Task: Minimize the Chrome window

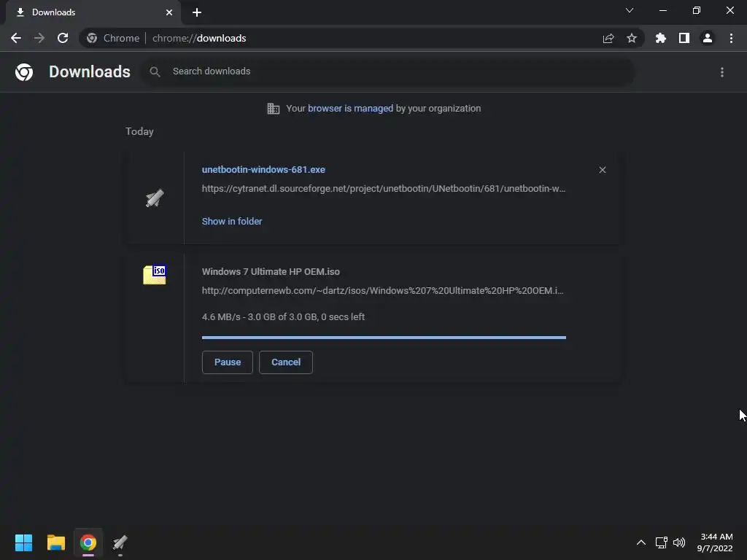Action: [x=663, y=10]
